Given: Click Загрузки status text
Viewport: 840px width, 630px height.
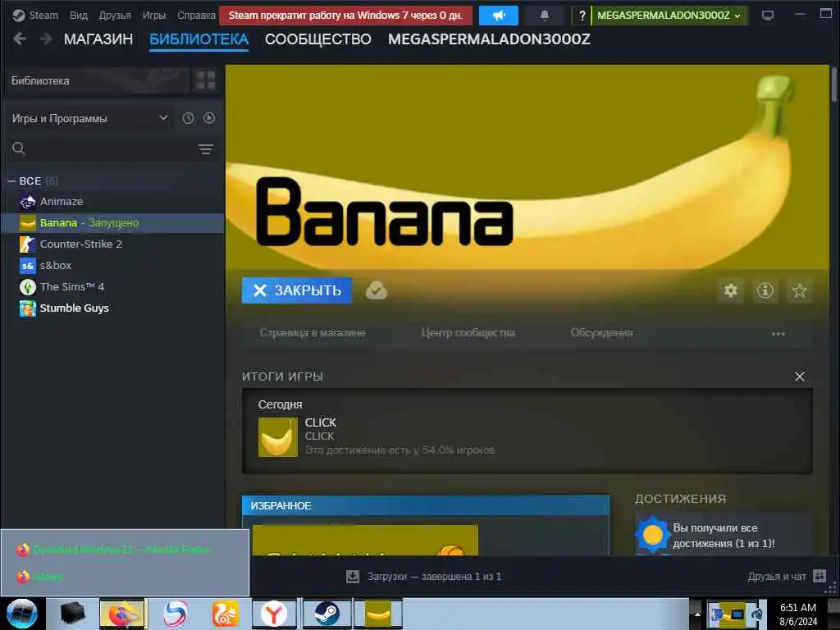Looking at the screenshot, I should coord(434,577).
